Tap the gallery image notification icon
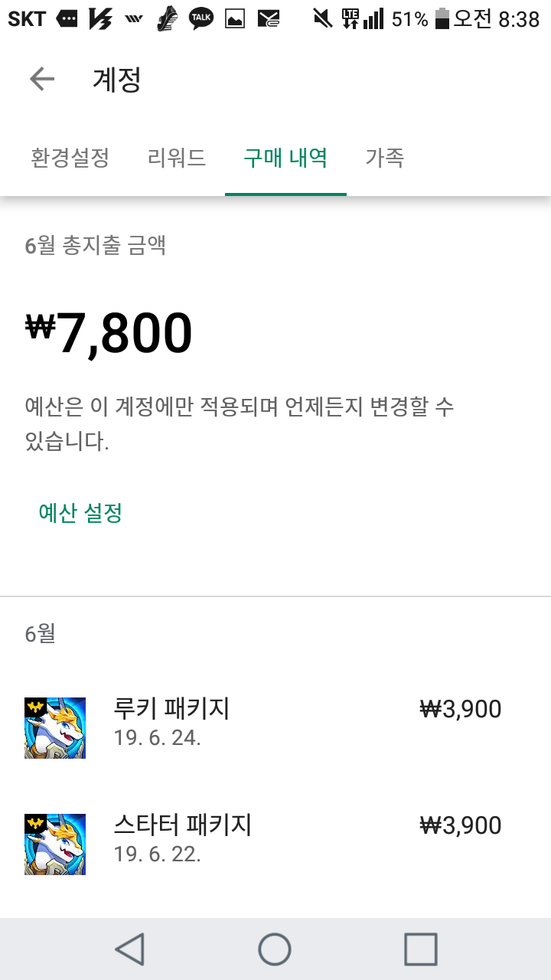The width and height of the screenshot is (551, 980). (234, 18)
